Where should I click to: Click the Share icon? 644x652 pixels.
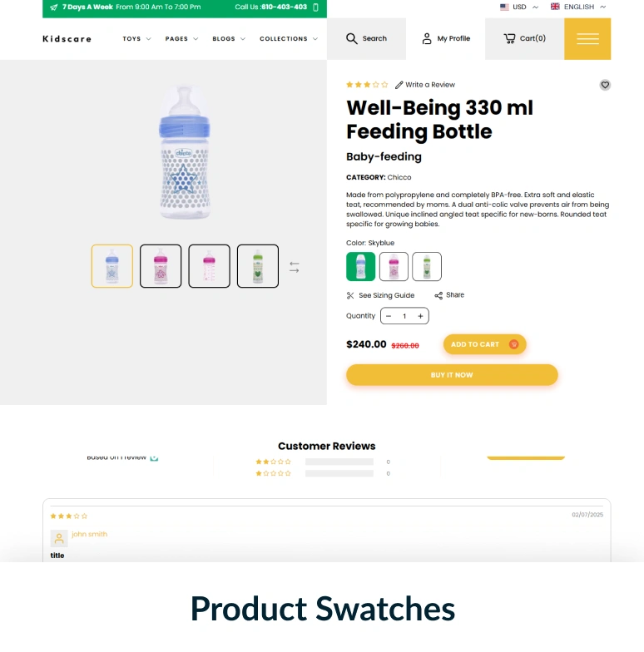click(438, 295)
